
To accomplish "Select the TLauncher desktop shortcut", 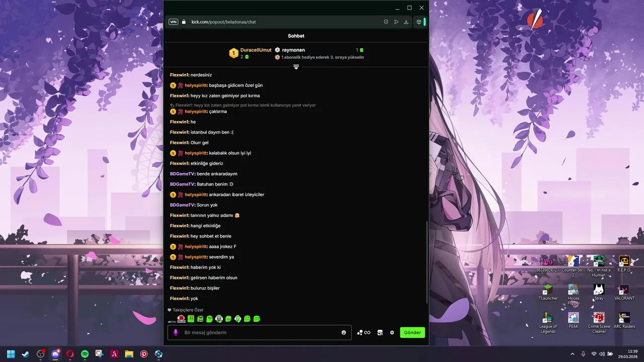I will [x=548, y=293].
